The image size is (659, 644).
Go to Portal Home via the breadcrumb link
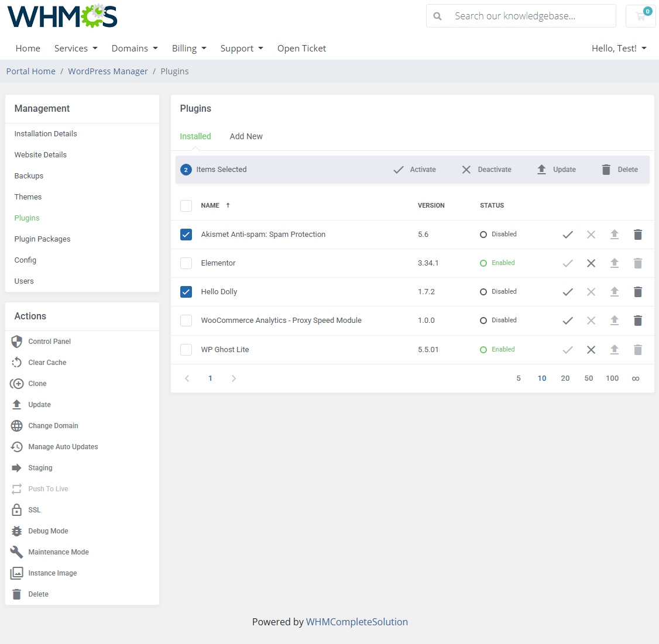pos(30,71)
